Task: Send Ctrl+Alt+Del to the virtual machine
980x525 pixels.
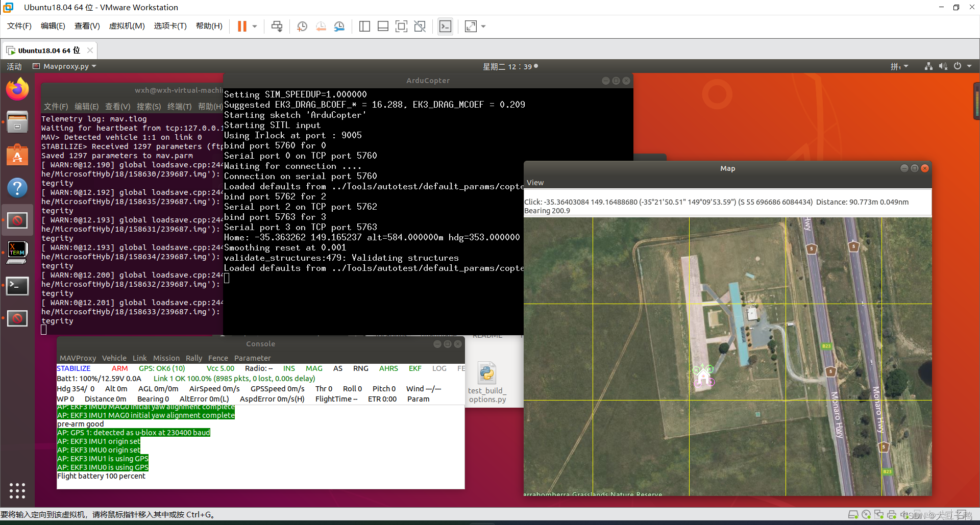Action: click(277, 26)
